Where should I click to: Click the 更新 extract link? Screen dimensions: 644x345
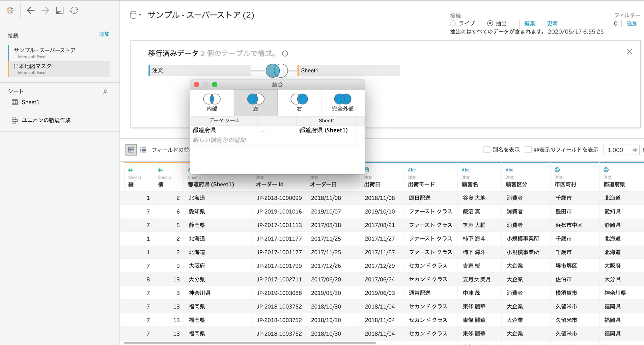point(552,24)
